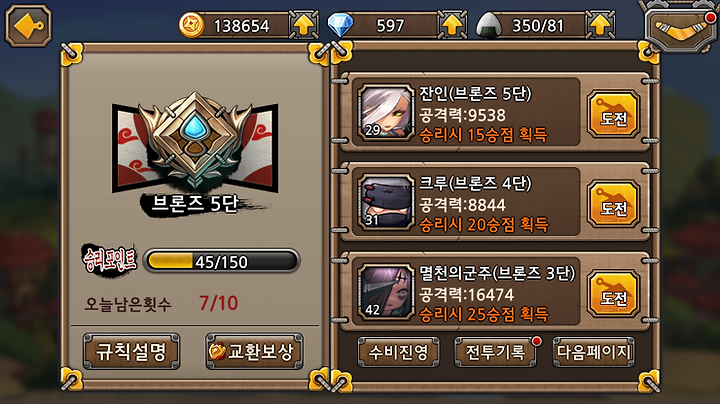Tap the 45/150 victory points bar
This screenshot has height=404, width=720.
click(x=222, y=261)
